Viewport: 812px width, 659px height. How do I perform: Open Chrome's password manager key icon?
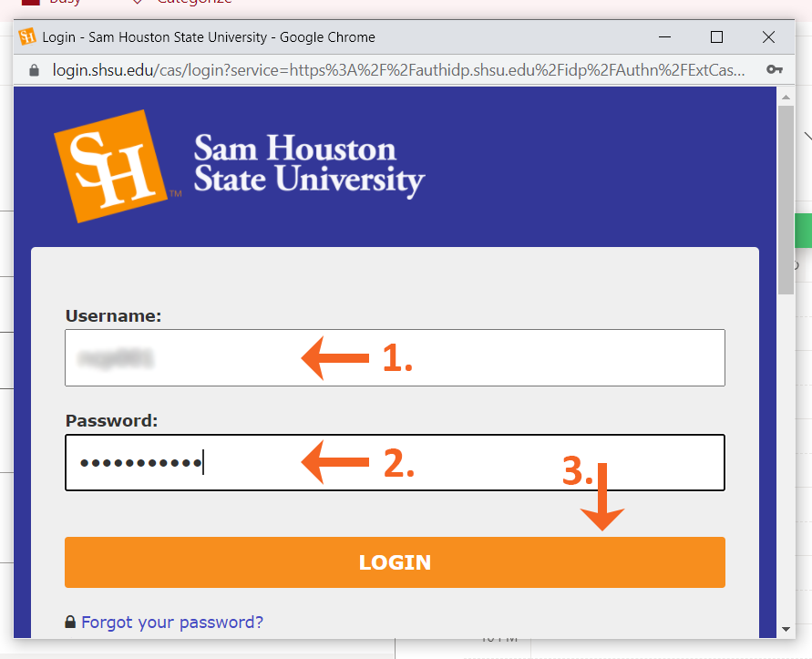coord(774,68)
